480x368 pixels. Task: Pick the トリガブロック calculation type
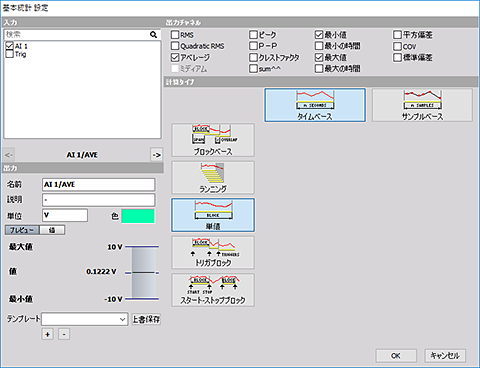click(x=213, y=252)
